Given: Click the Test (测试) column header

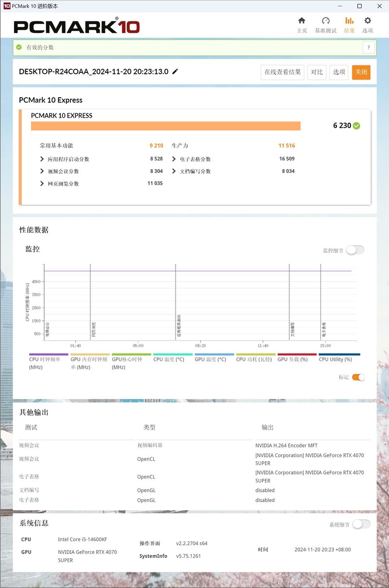Looking at the screenshot, I should [x=31, y=428].
